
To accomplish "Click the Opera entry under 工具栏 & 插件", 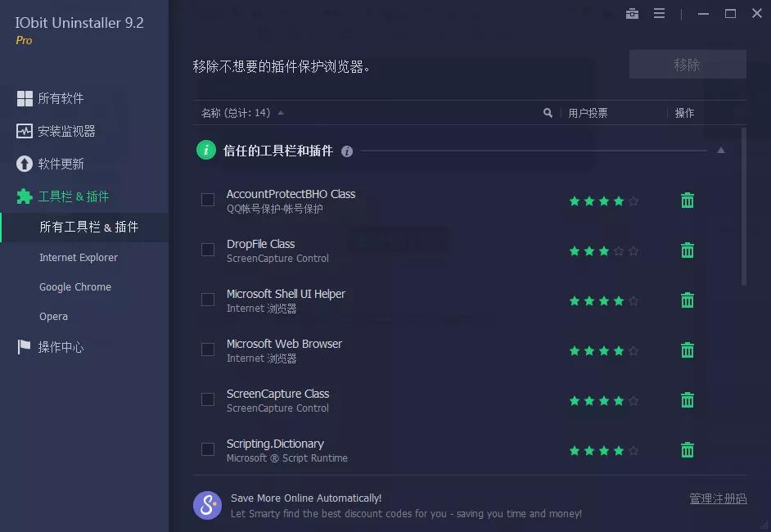I will tap(53, 316).
